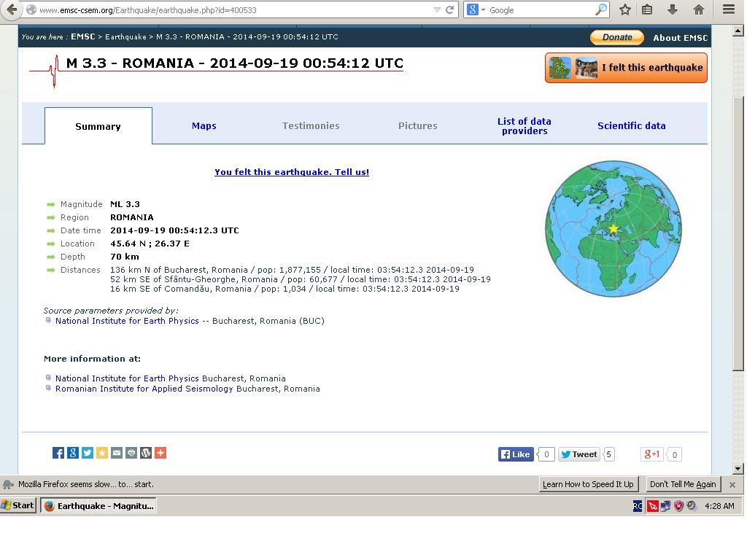The image size is (747, 560).
Task: Reload the page with the refresh icon
Action: pyautogui.click(x=450, y=9)
